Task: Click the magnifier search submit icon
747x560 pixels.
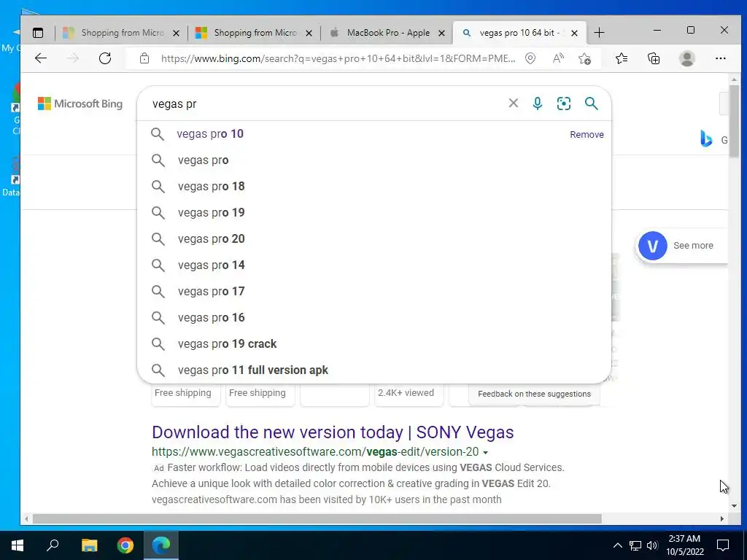Action: (x=591, y=104)
